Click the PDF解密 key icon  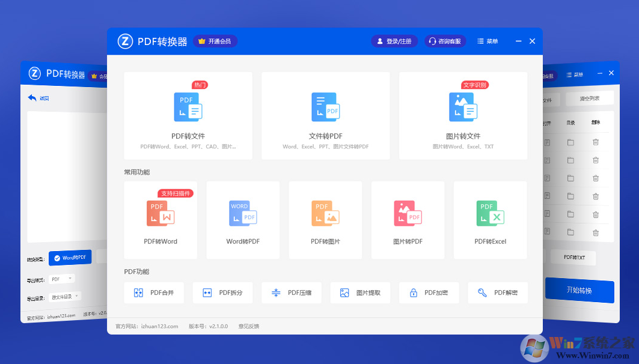(481, 293)
